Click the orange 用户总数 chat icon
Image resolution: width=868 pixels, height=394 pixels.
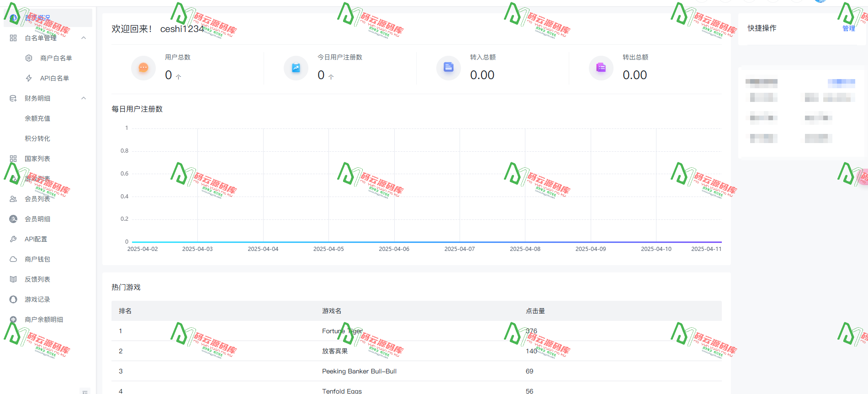[x=143, y=68]
